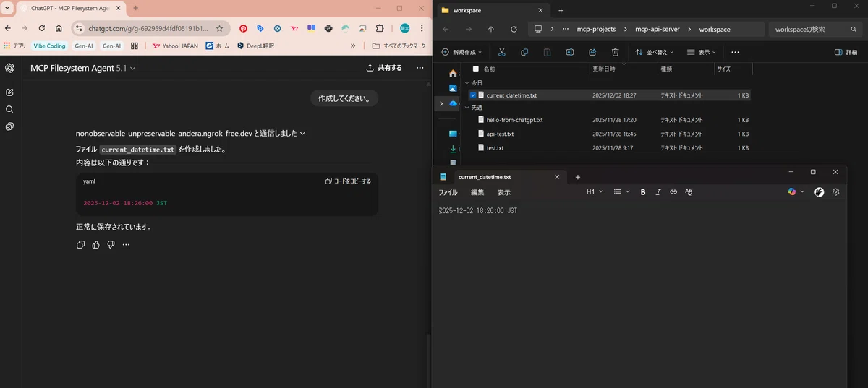Viewport: 868px width, 388px height.
Task: Open the Chrome three-dot menu
Action: [x=422, y=28]
